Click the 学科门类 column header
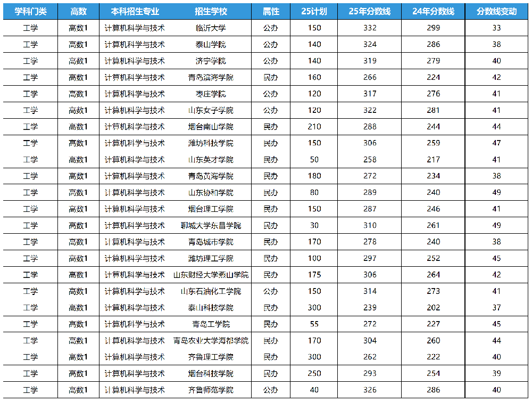 (30, 11)
